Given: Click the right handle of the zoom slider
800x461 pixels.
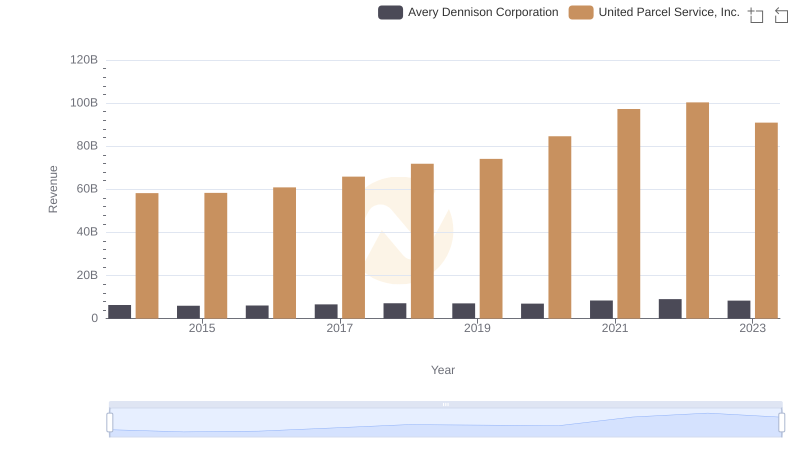Looking at the screenshot, I should coord(781,423).
